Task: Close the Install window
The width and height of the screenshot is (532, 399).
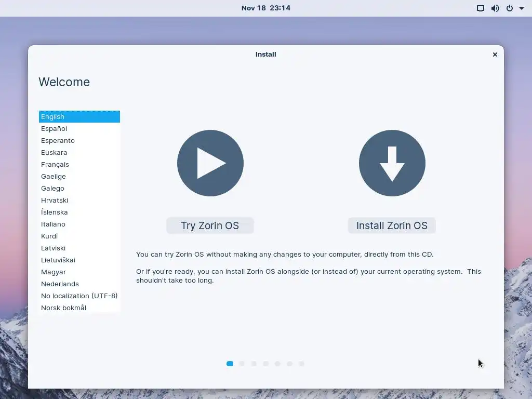Action: (495, 55)
